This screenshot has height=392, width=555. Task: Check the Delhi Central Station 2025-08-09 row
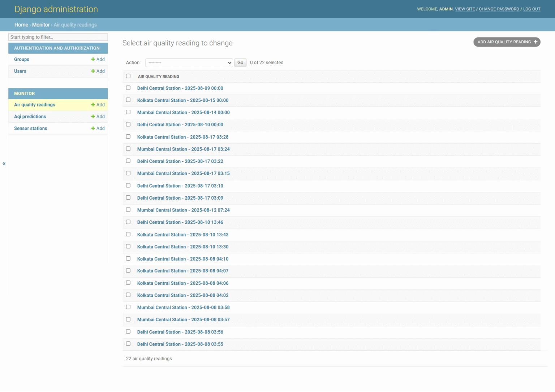click(x=128, y=88)
